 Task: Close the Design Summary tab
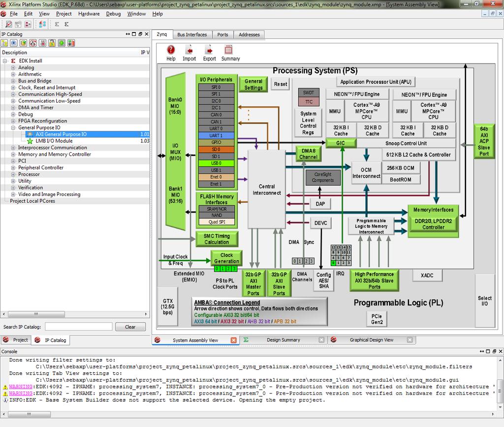click(x=321, y=340)
